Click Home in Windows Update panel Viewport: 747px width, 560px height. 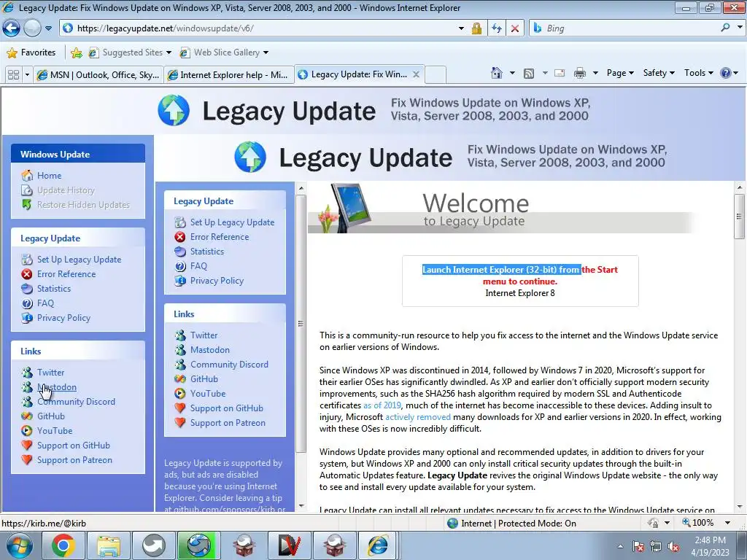click(x=50, y=176)
